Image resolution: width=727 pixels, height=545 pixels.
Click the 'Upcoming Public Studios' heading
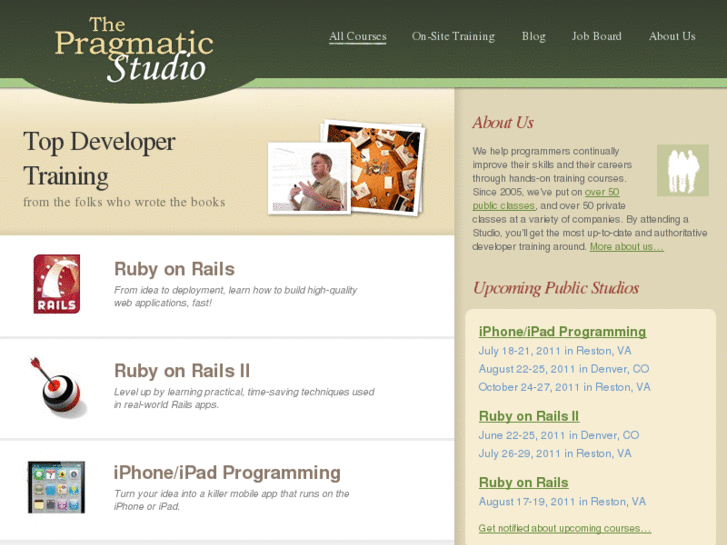556,288
